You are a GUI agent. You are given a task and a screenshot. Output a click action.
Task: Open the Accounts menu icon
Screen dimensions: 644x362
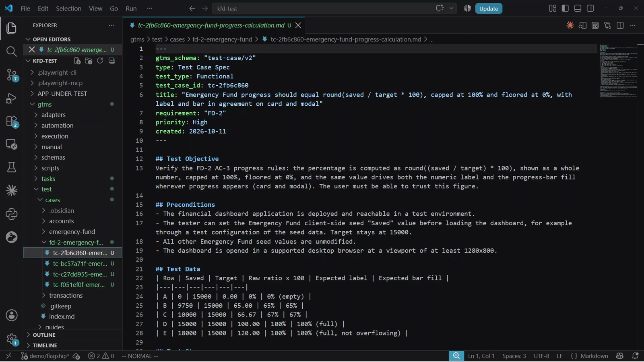(x=11, y=315)
